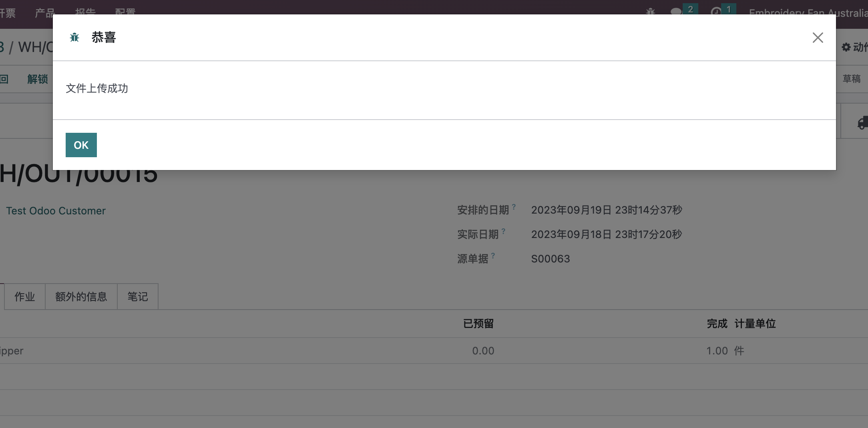Switch to the 笔记 tab

point(138,296)
